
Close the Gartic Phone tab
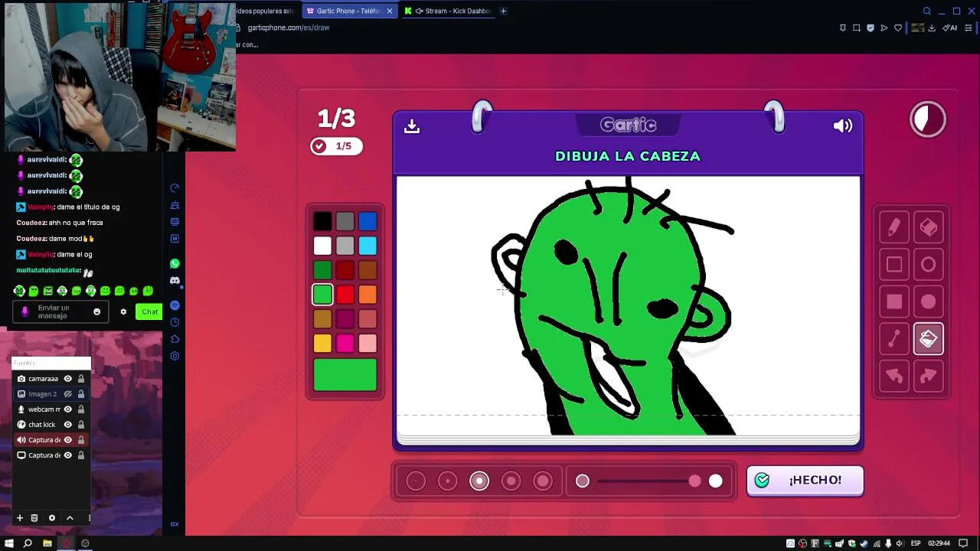point(390,11)
